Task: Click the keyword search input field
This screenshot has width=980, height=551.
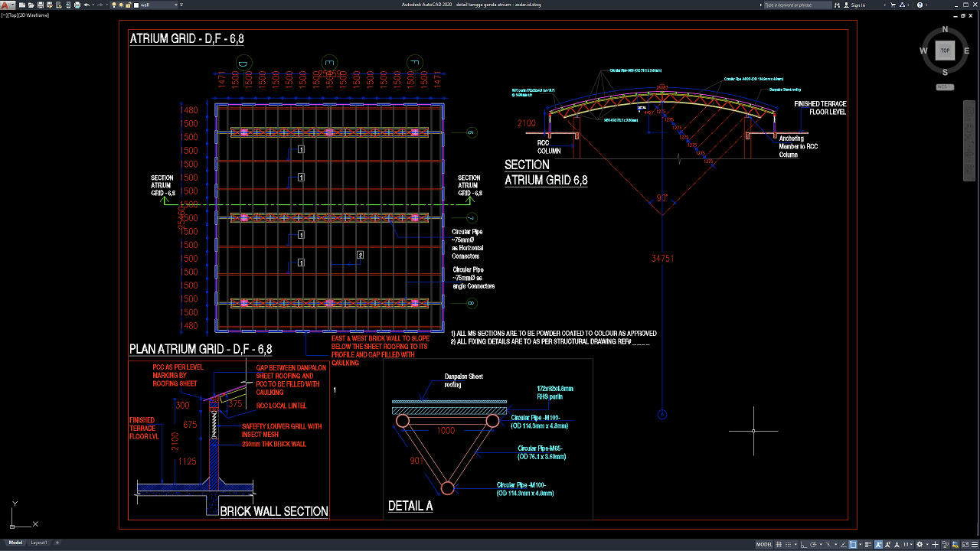Action: click(x=796, y=5)
